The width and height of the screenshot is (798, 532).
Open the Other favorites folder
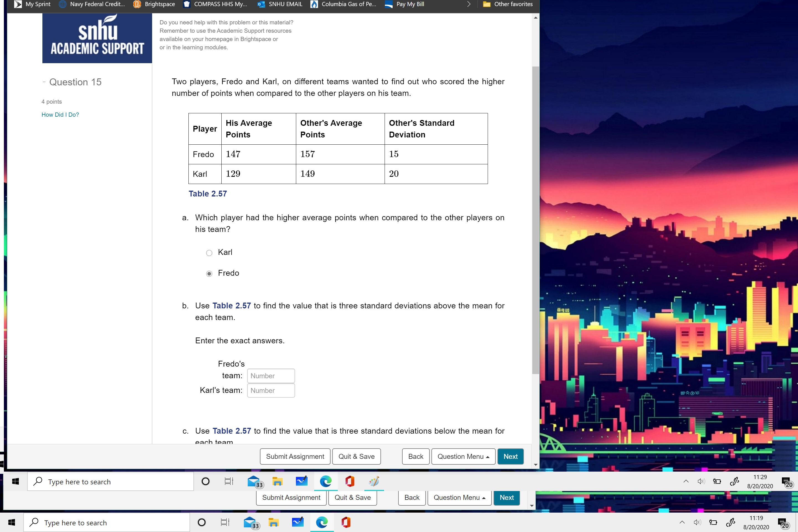point(508,4)
